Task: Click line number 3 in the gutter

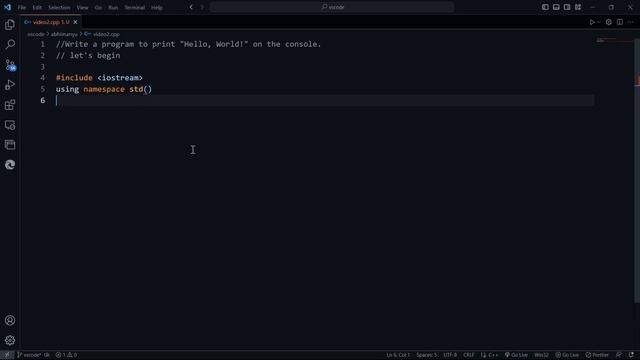Action: (x=42, y=67)
